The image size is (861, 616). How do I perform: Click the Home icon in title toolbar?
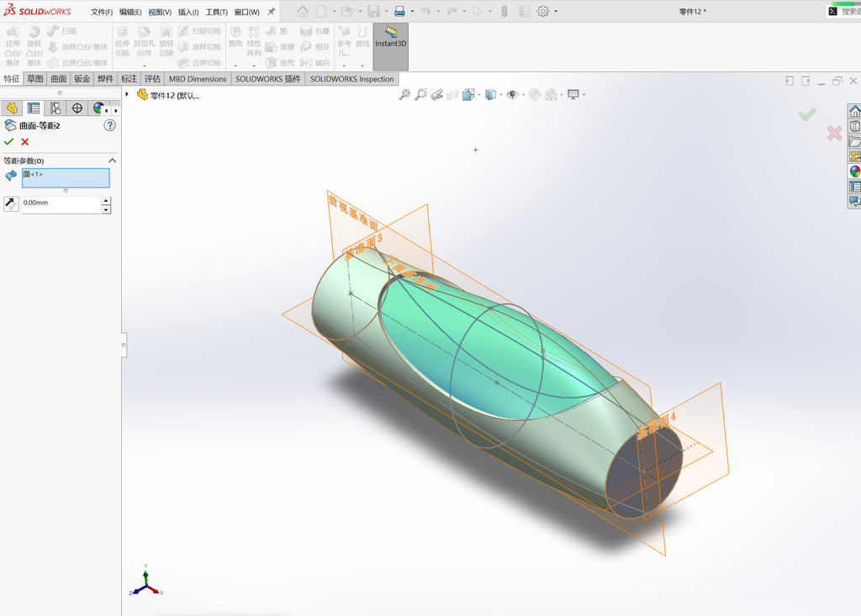coord(303,11)
